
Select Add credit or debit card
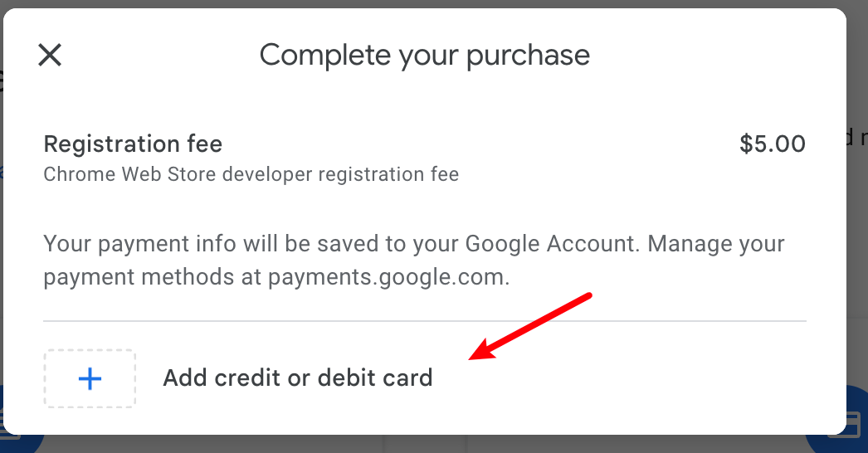click(298, 378)
